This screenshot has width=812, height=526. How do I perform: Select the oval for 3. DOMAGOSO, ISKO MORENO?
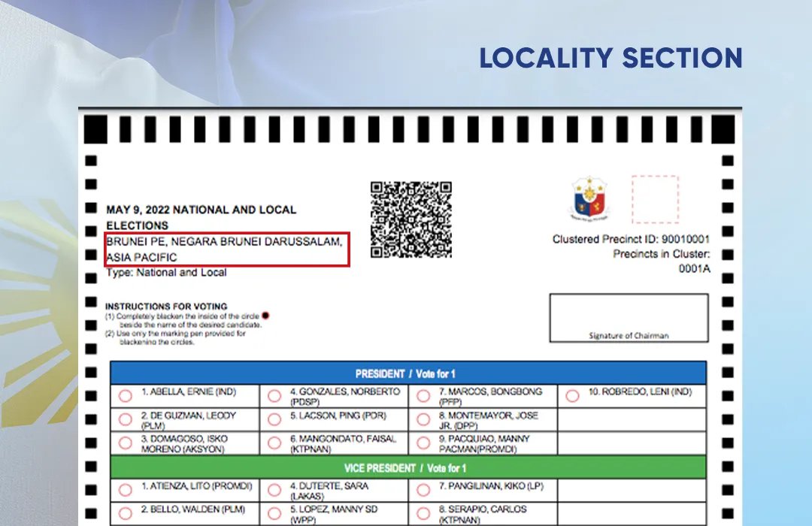126,443
